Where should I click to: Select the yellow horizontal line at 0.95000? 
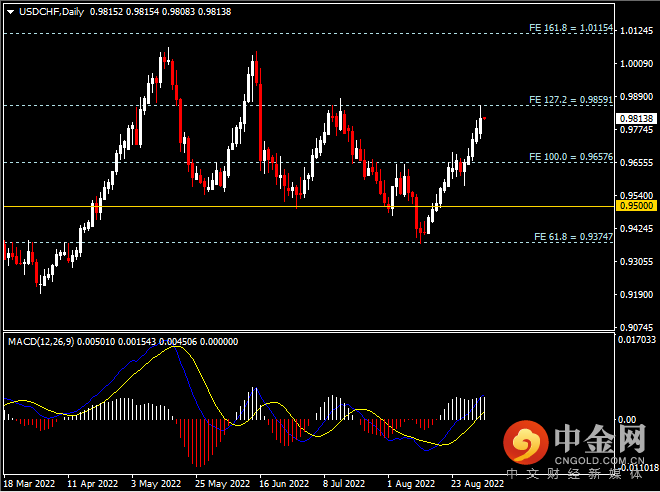[309, 207]
